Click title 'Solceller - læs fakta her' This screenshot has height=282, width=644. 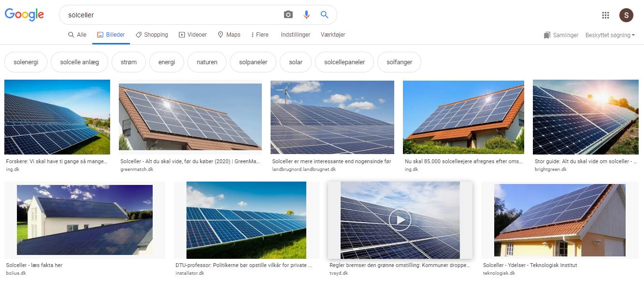click(x=34, y=265)
